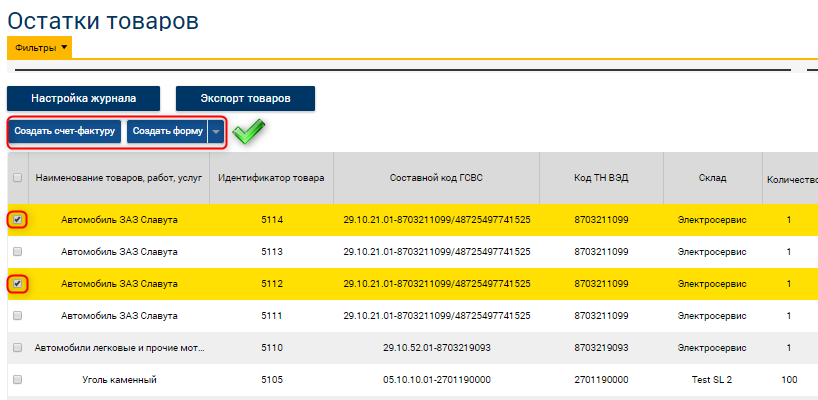This screenshot has width=818, height=400.
Task: Select checkbox for Автомобили легковые row 5110
Action: (x=18, y=348)
